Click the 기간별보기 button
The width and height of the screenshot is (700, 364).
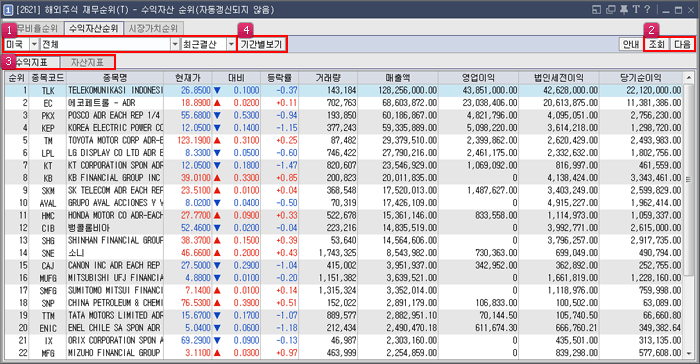point(261,44)
